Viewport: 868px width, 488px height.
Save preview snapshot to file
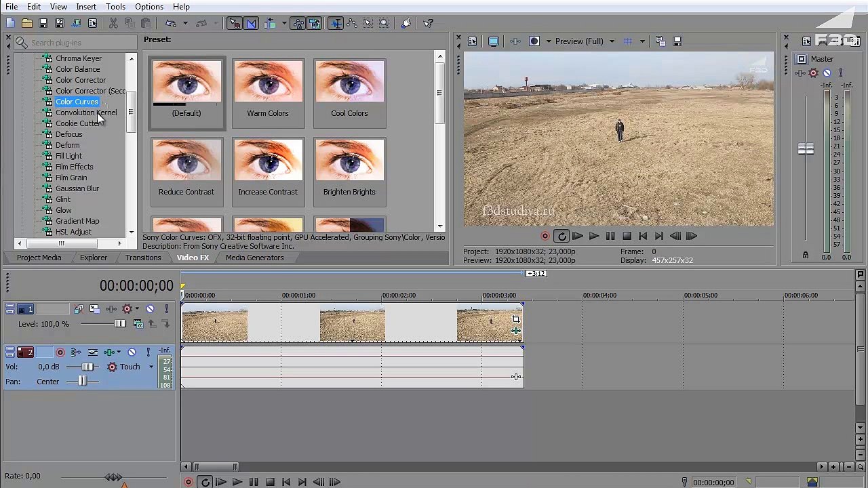click(677, 41)
